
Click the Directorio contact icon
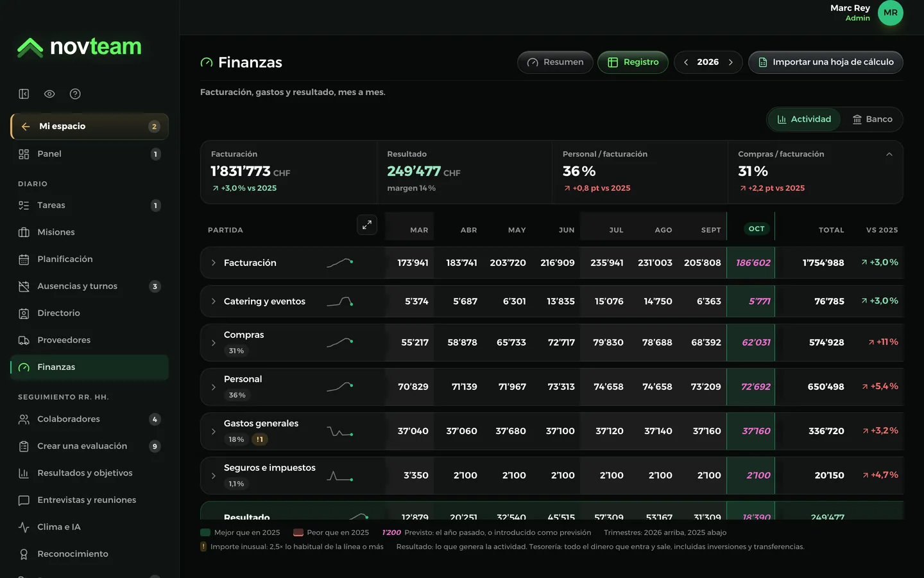click(24, 313)
